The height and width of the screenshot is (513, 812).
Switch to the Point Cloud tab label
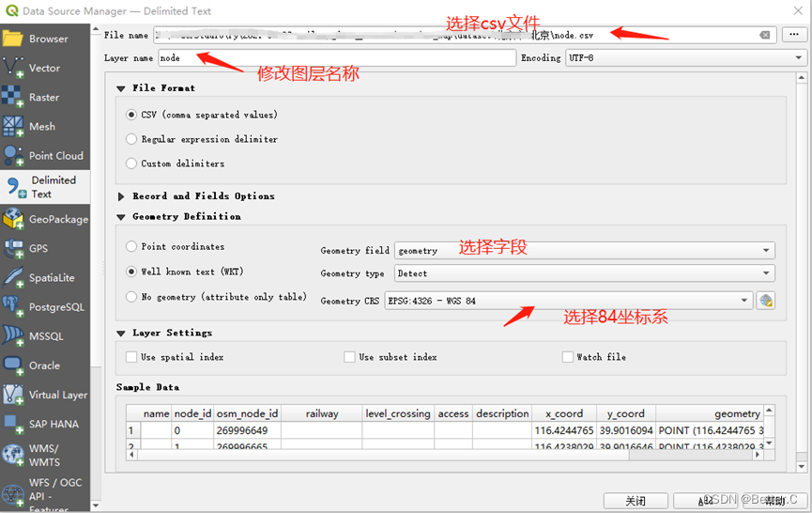click(56, 155)
